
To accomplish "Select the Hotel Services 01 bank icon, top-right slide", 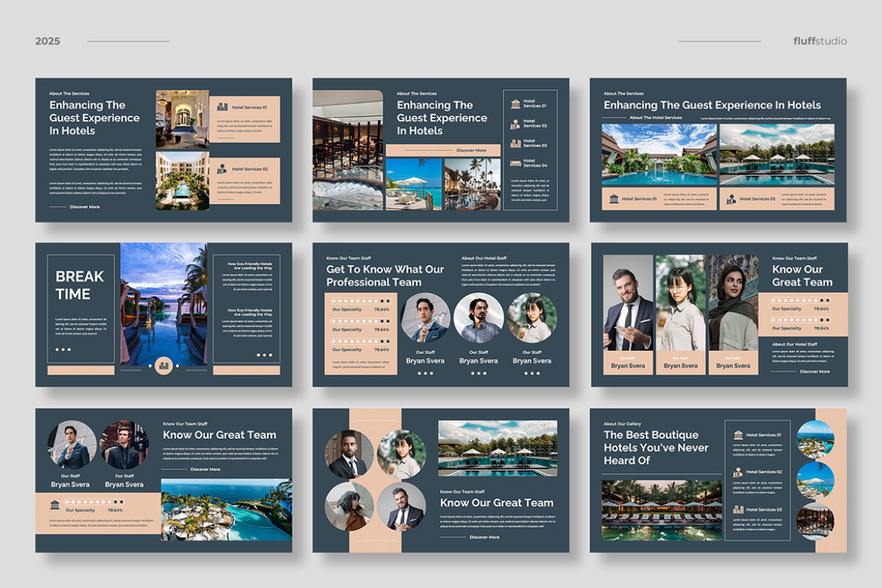I will tap(613, 198).
